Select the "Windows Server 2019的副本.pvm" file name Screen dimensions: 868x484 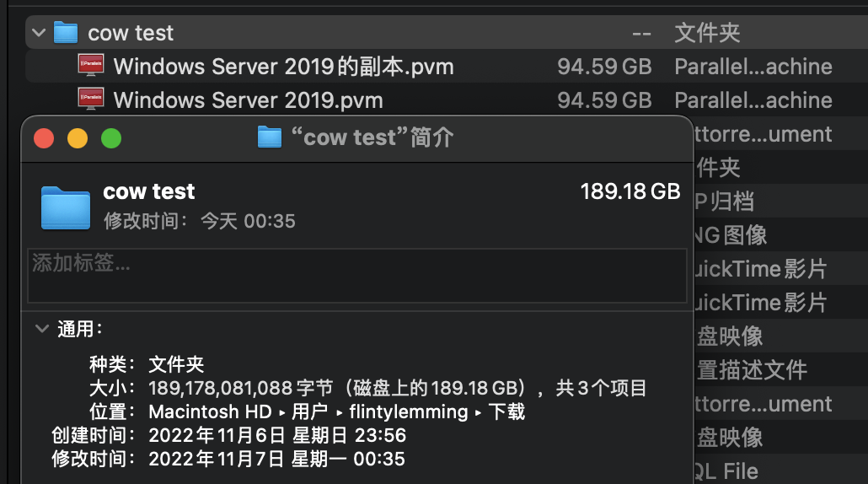tap(283, 67)
